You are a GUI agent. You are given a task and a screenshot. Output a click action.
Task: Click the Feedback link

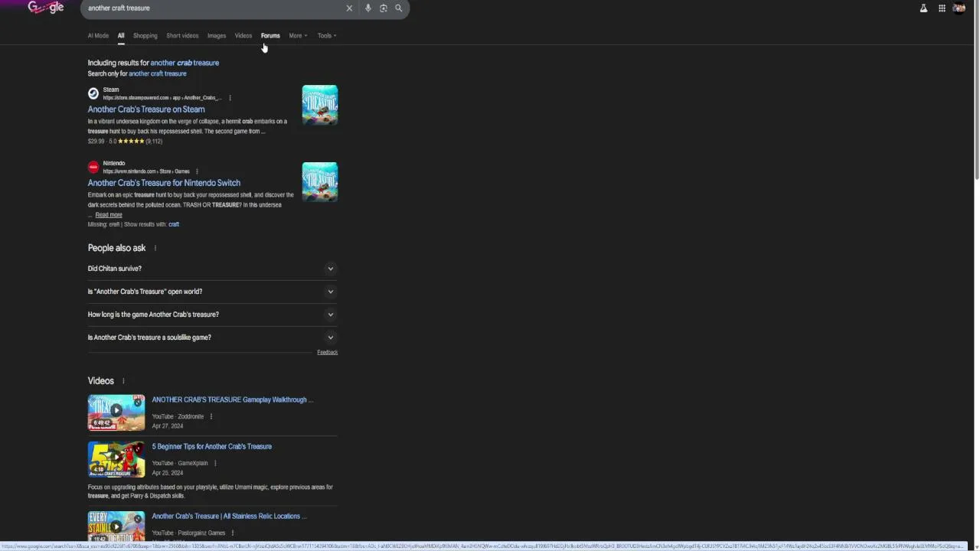pyautogui.click(x=328, y=352)
